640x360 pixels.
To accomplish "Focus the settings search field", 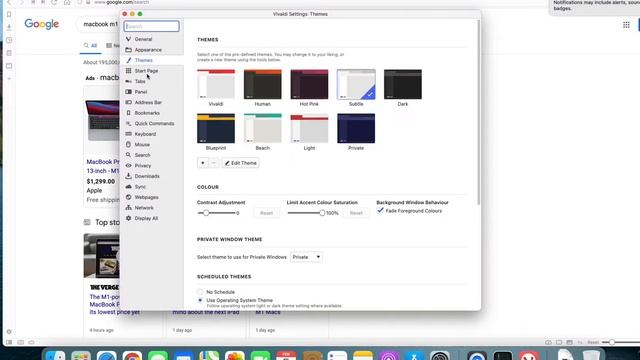I will click(151, 26).
